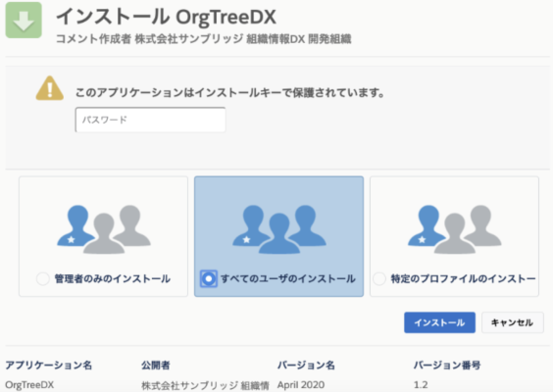
Task: Click the すべてのユーザのインストール label text
Action: coord(288,279)
